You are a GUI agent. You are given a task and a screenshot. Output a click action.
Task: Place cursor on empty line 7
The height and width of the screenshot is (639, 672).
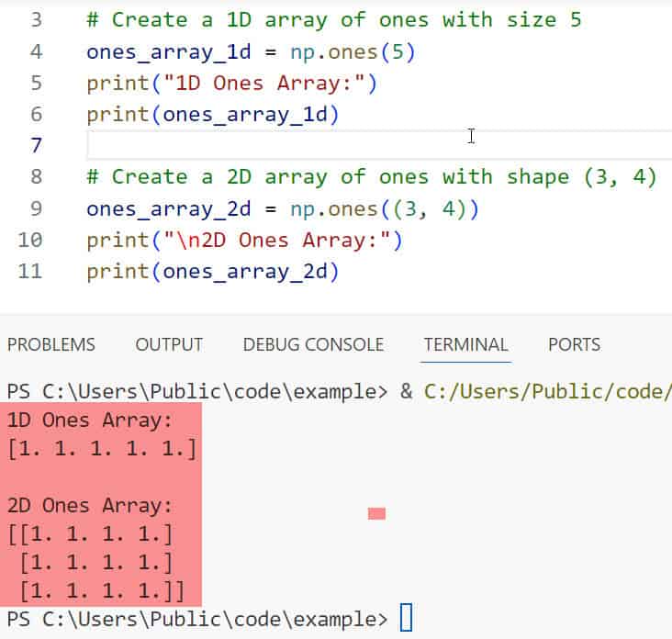tap(275, 145)
